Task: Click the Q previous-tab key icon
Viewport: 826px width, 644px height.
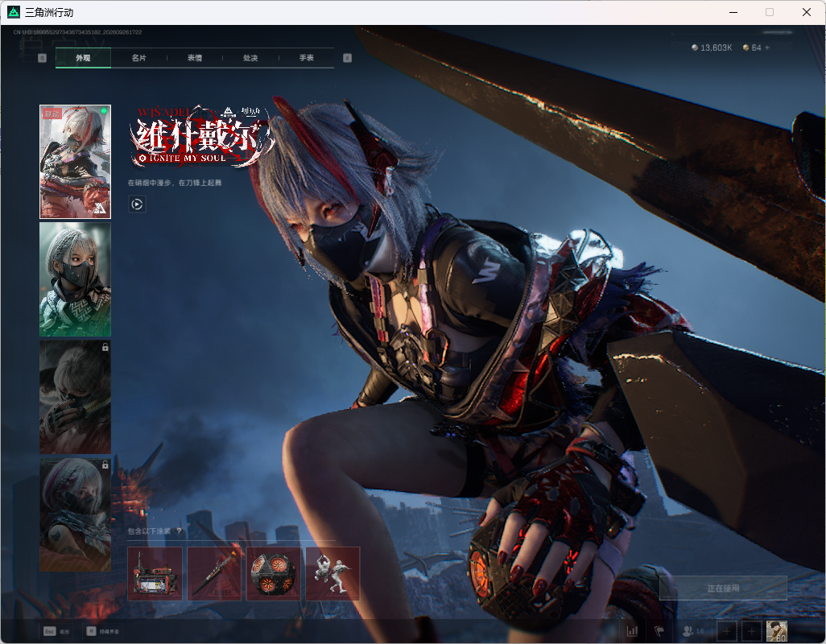Action: pos(42,58)
